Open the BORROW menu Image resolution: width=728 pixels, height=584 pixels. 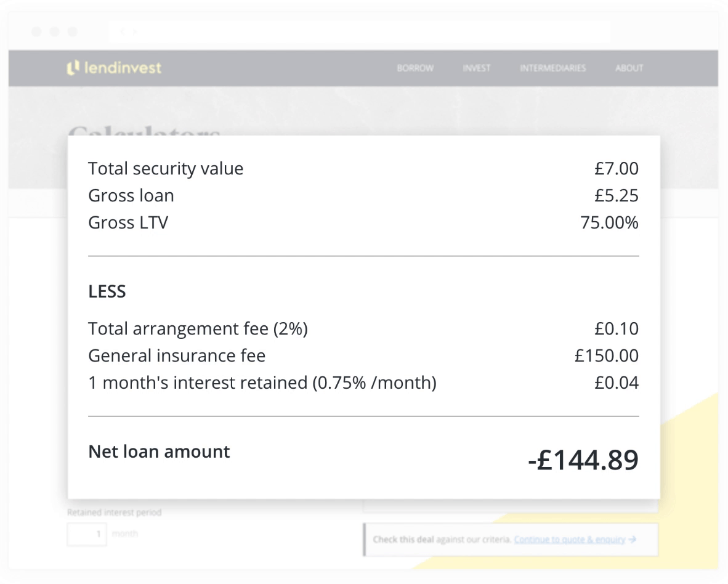click(x=415, y=68)
